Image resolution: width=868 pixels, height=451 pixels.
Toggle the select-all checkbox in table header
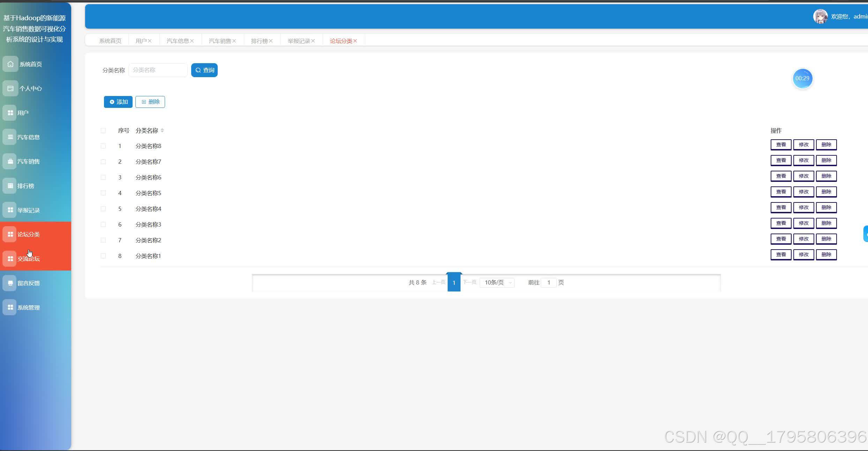[x=103, y=131]
